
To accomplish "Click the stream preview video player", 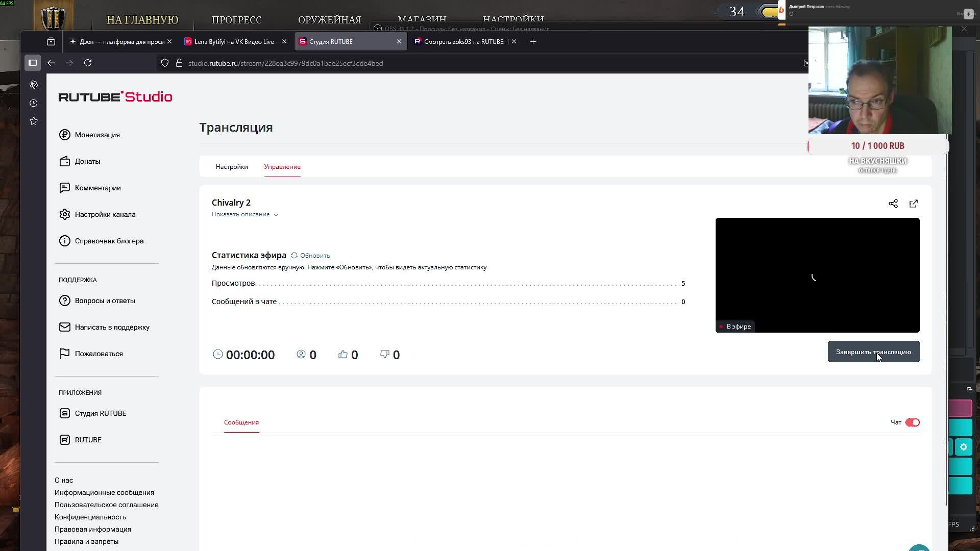I will [817, 275].
